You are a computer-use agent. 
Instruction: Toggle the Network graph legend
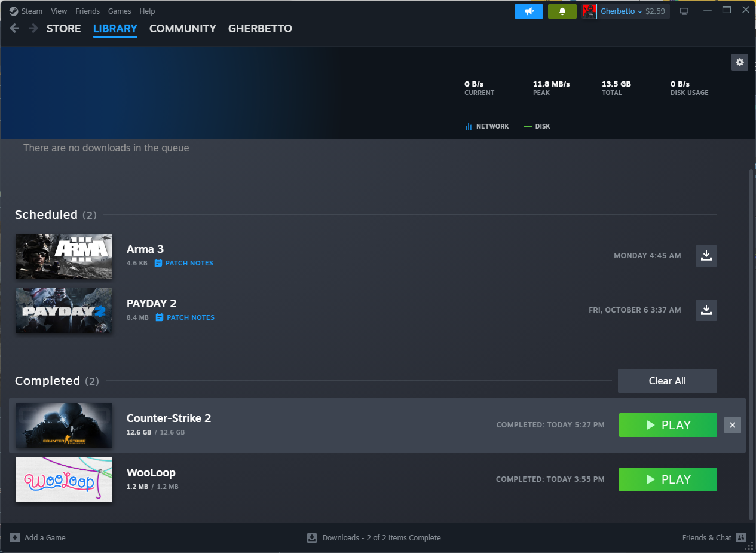click(x=487, y=126)
